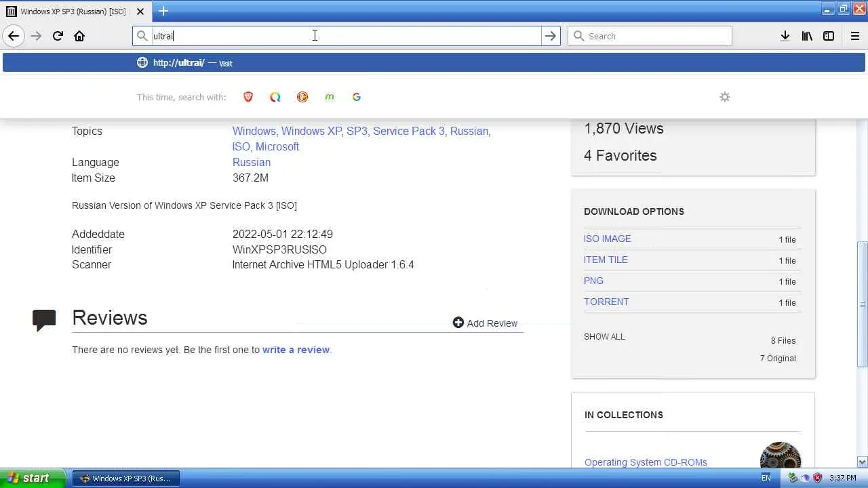Go to the browser home page
This screenshot has height=488, width=868.
[79, 36]
